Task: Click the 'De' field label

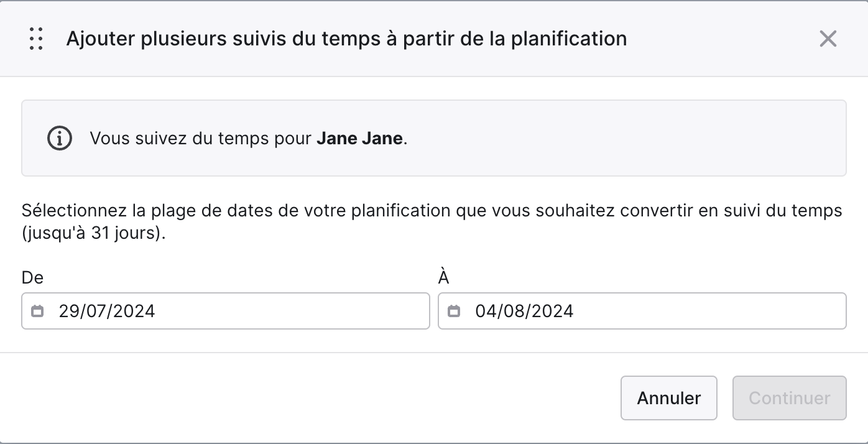Action: [x=33, y=277]
